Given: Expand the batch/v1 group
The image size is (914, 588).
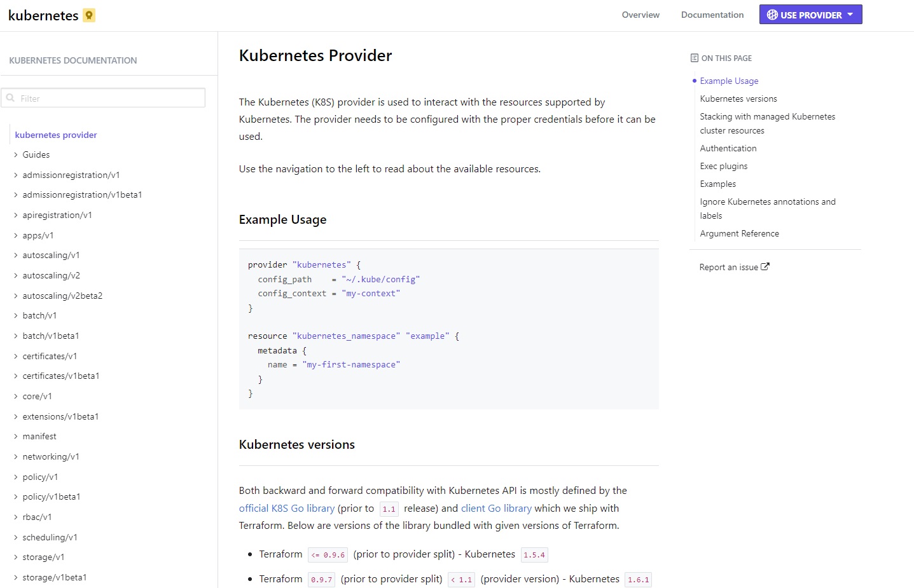Looking at the screenshot, I should pos(16,315).
